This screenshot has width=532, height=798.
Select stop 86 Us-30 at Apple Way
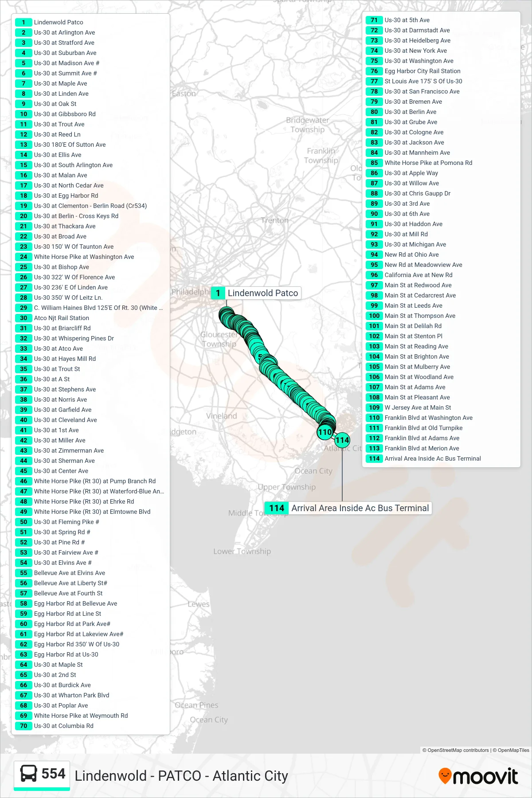pos(402,173)
